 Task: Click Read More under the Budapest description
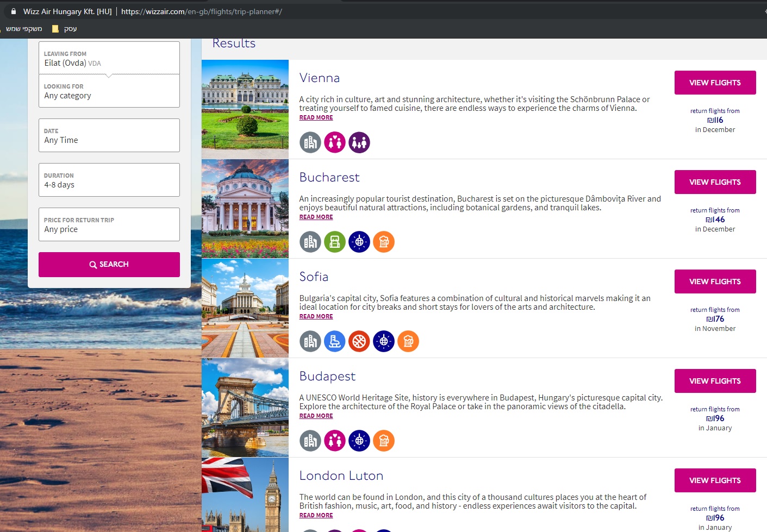(x=316, y=416)
